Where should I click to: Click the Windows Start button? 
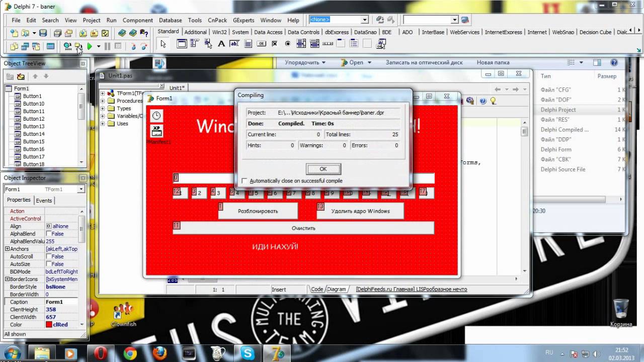tap(12, 353)
